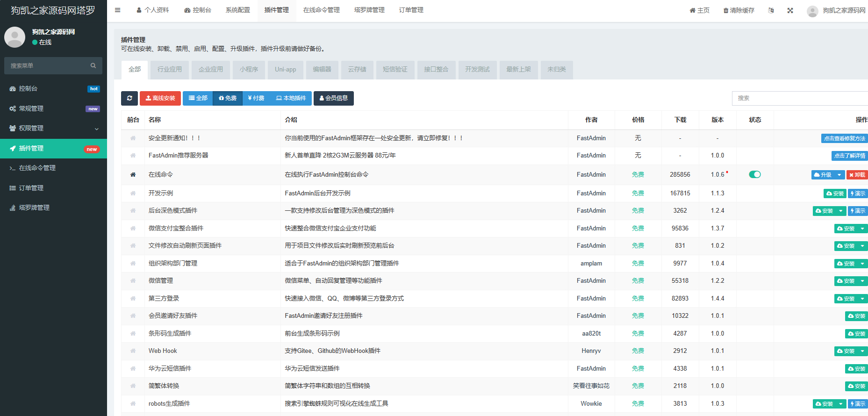
Task: Disable the 在线命令 plugin status switch
Action: (x=754, y=174)
